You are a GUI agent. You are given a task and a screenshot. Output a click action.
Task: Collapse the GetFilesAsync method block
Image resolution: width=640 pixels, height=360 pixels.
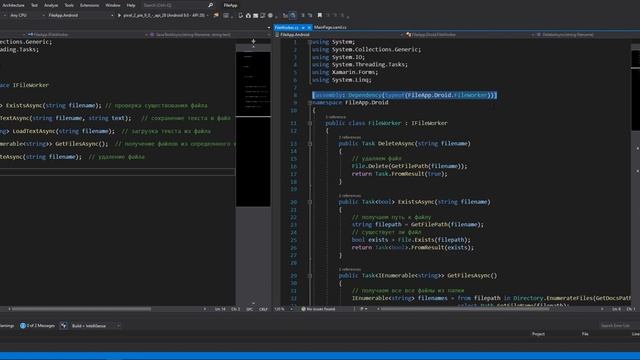(x=310, y=276)
